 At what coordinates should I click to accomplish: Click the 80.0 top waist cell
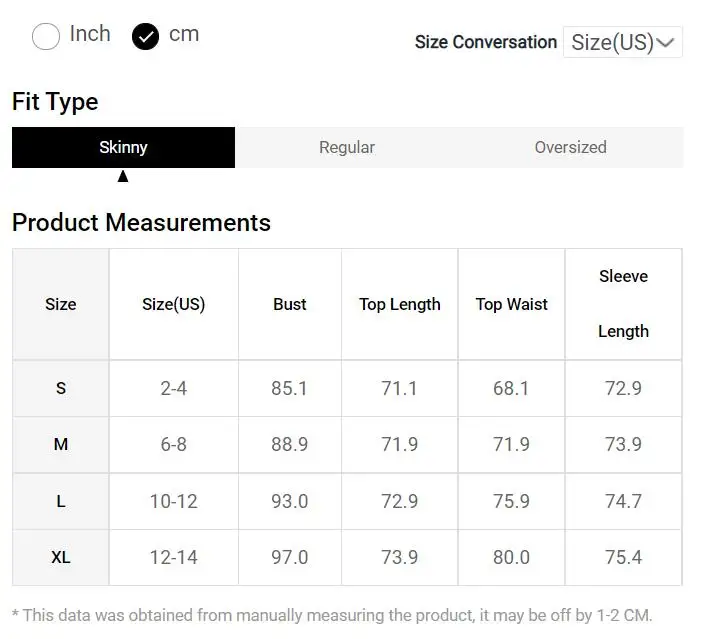pos(511,557)
